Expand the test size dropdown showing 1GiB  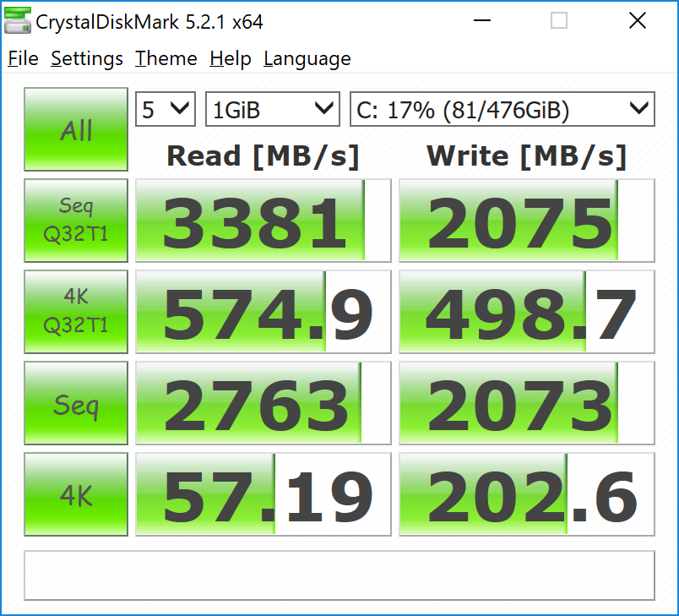pos(273,109)
